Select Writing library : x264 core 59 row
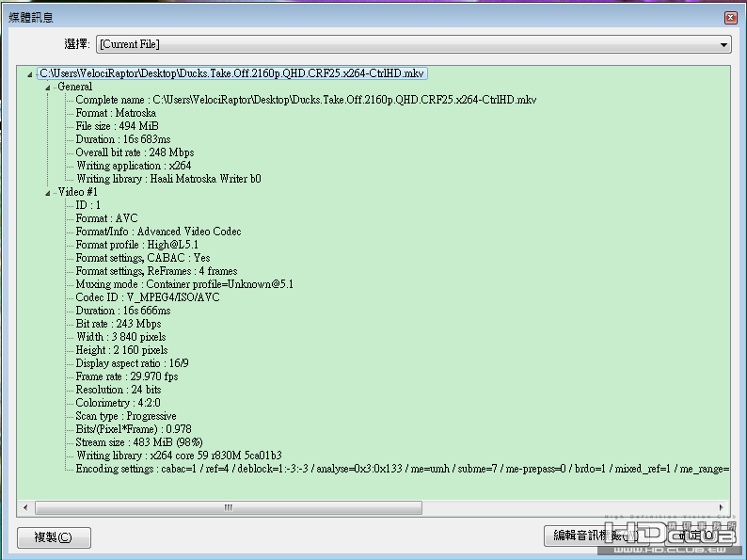This screenshot has height=560, width=747. (179, 456)
